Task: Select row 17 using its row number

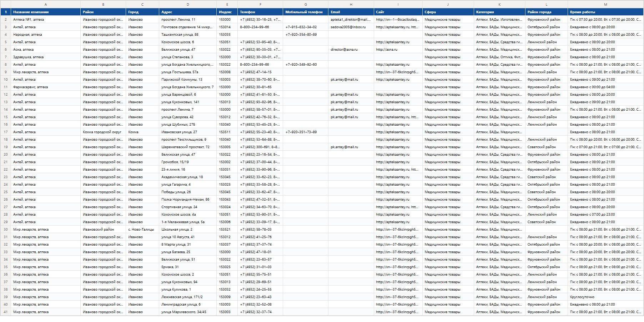Action: [6, 132]
